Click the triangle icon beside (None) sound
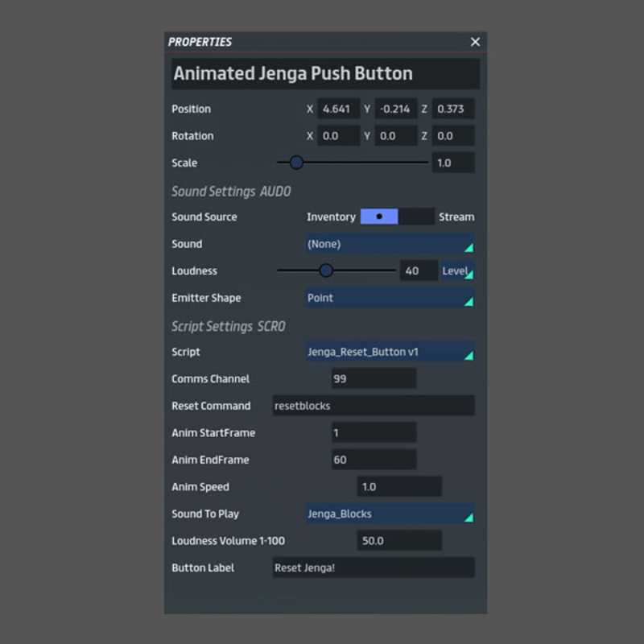Screen dimensions: 644x644 (x=469, y=247)
